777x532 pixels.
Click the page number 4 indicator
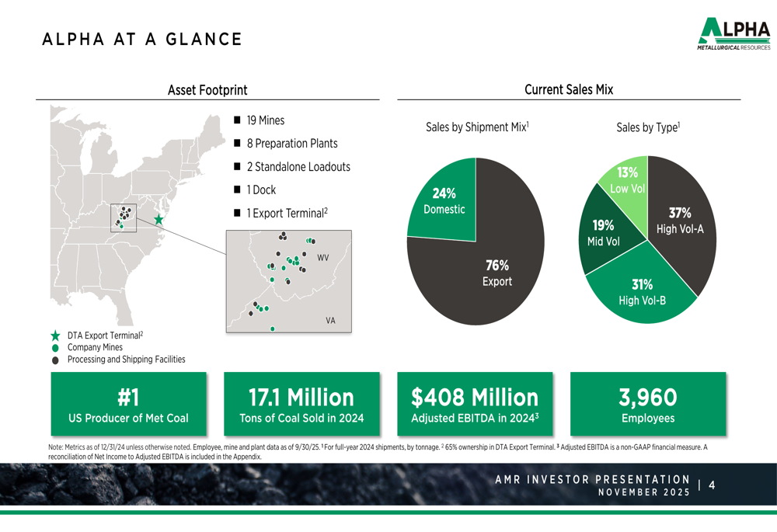712,485
